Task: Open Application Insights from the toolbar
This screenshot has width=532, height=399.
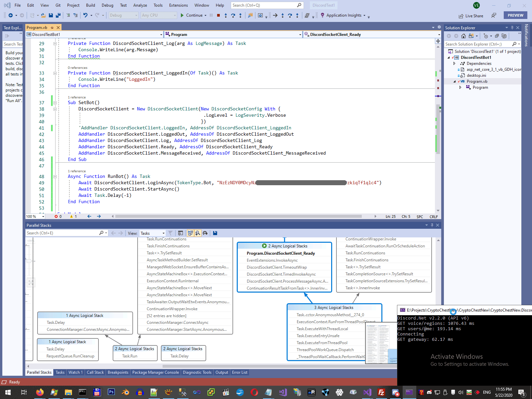Action: click(x=344, y=15)
